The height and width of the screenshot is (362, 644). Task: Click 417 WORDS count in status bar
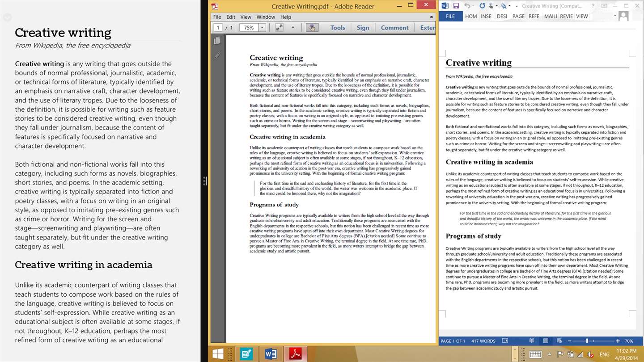(483, 341)
